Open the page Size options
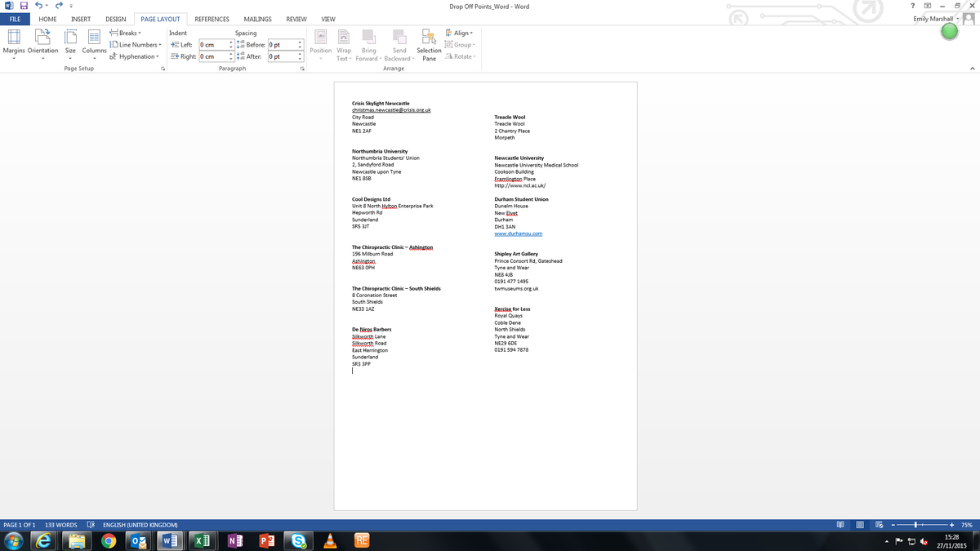The height and width of the screenshot is (551, 980). tap(70, 46)
